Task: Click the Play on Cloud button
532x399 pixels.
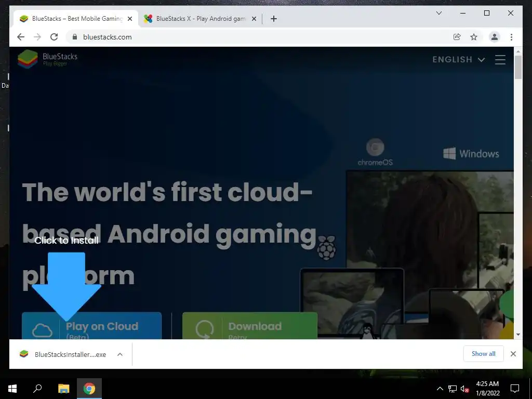Action: pos(91,326)
